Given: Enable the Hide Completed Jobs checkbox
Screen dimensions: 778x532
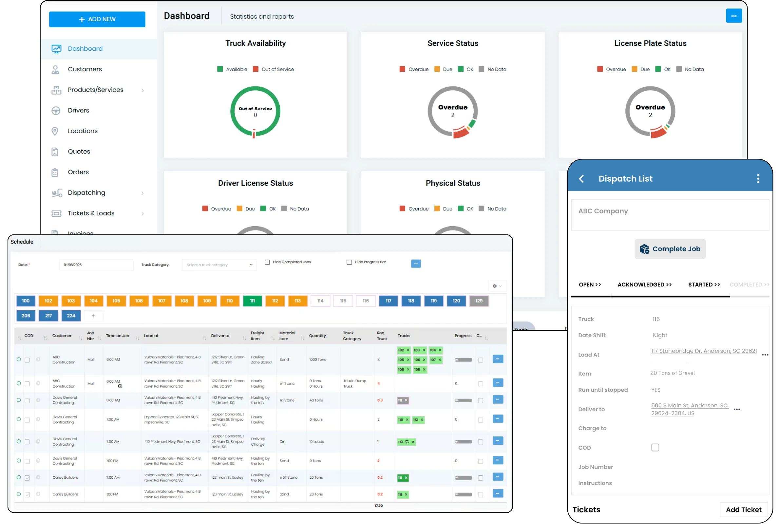Looking at the screenshot, I should (267, 262).
